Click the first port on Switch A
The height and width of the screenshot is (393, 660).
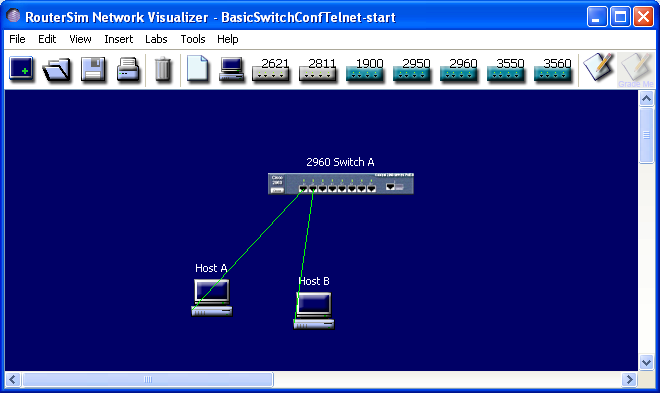pos(303,189)
